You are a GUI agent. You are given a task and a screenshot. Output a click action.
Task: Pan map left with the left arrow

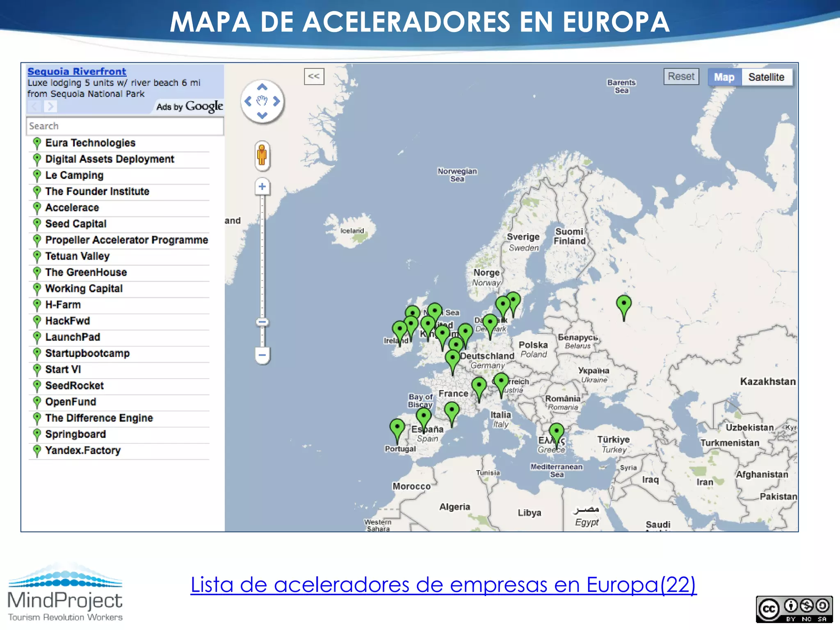248,101
